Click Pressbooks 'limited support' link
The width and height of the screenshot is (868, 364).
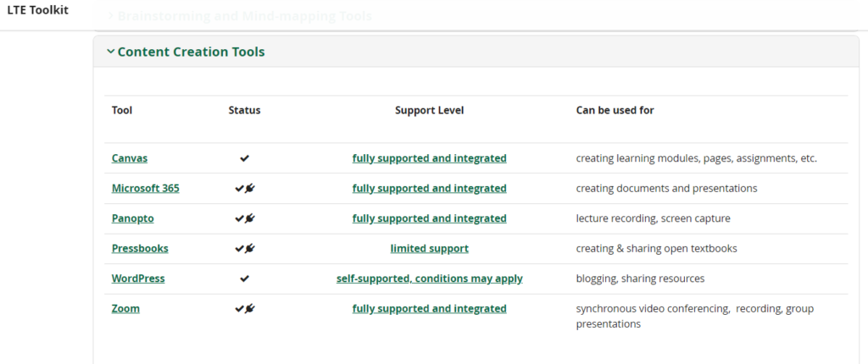(x=429, y=249)
